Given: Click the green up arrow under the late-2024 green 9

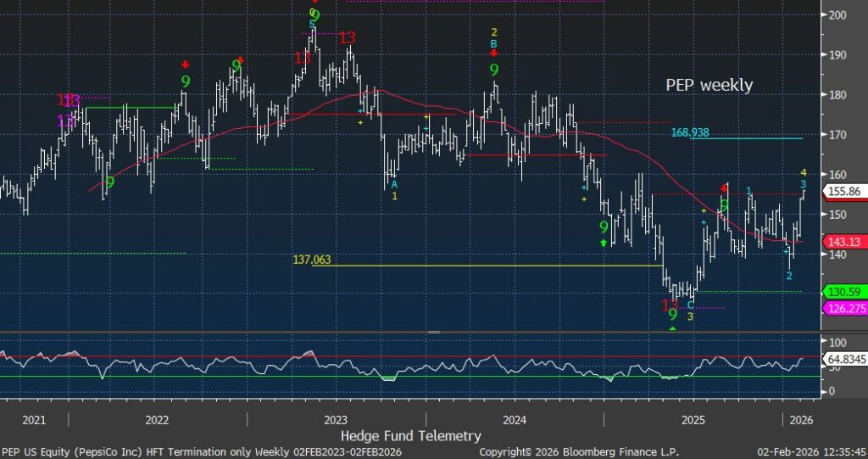Looking at the screenshot, I should [604, 243].
